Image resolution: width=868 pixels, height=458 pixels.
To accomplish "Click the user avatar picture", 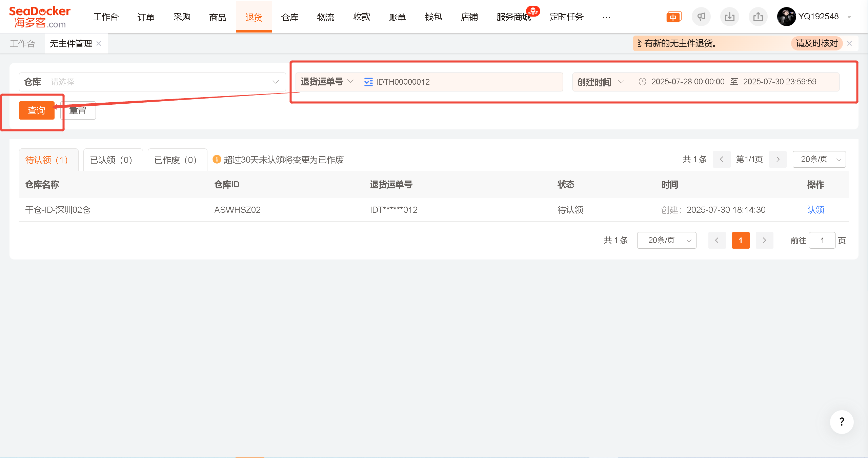I will (x=786, y=17).
